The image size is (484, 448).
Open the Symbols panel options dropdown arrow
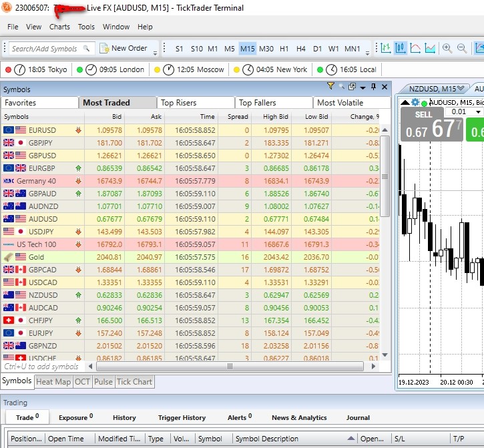point(363,87)
